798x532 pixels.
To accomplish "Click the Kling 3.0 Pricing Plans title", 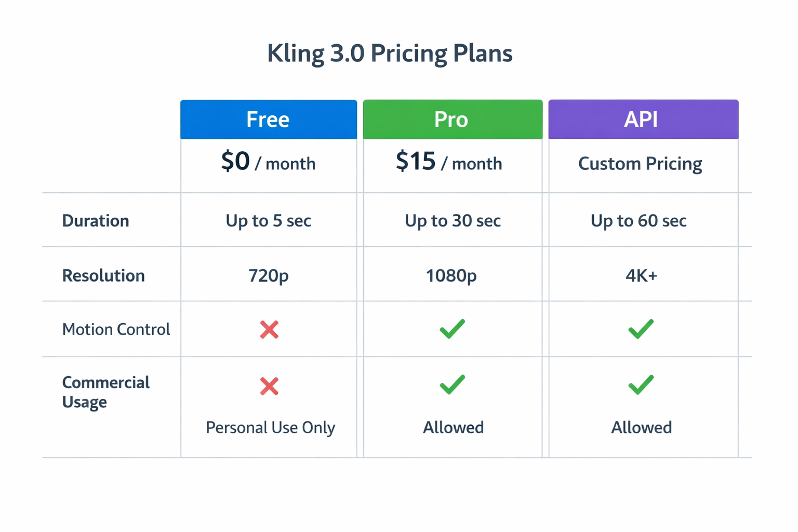I will [x=390, y=54].
